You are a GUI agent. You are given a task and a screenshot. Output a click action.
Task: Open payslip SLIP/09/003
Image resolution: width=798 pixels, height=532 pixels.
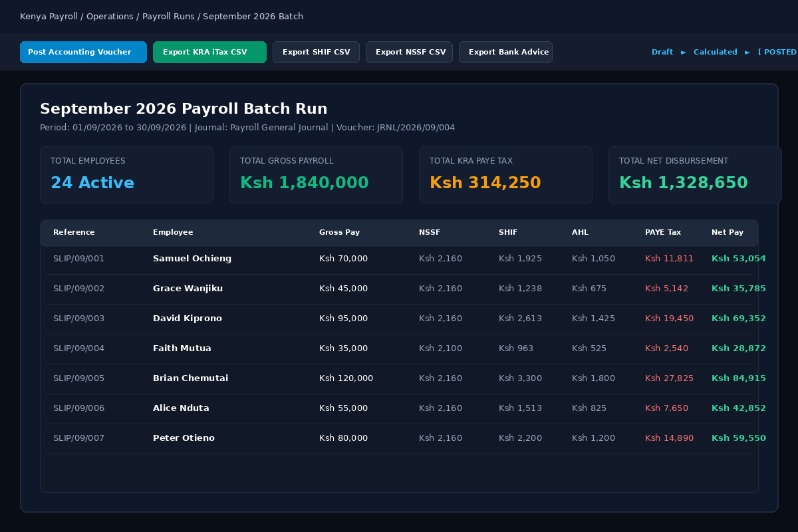[x=78, y=319]
